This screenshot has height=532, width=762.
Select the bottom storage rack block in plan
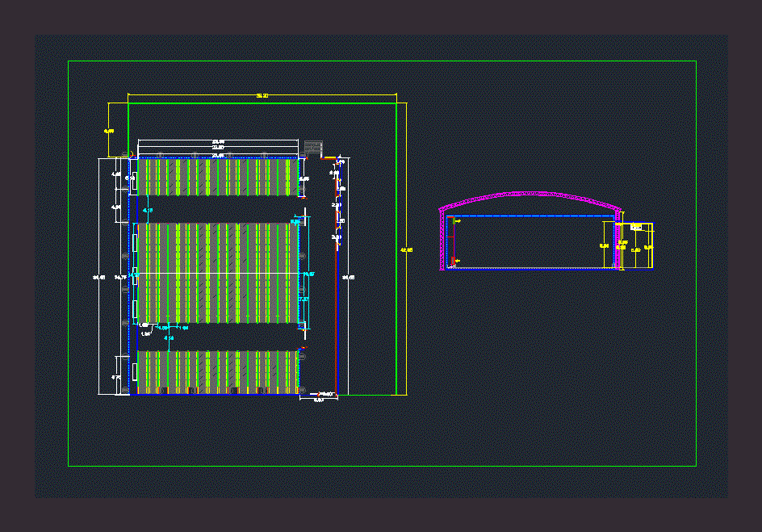(x=218, y=371)
